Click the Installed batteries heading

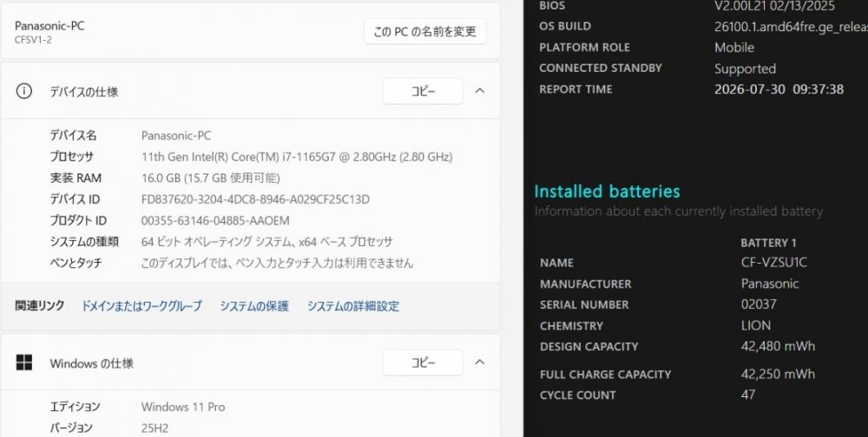pyautogui.click(x=607, y=192)
